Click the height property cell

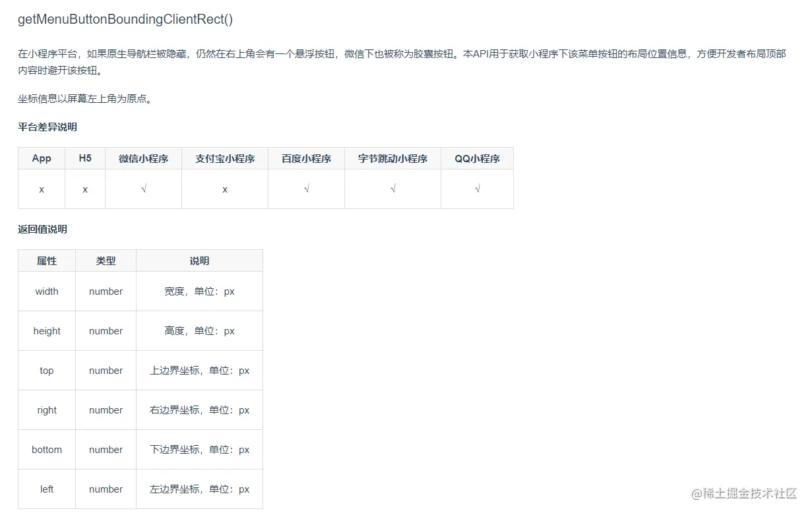tap(47, 331)
